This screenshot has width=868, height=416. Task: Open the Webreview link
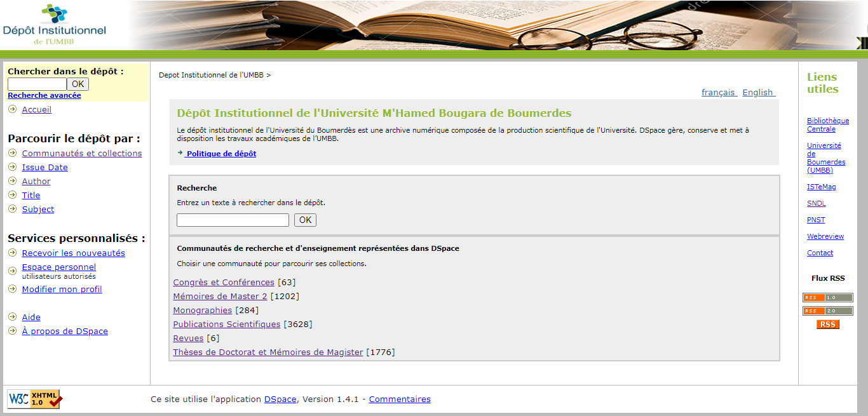pyautogui.click(x=825, y=236)
